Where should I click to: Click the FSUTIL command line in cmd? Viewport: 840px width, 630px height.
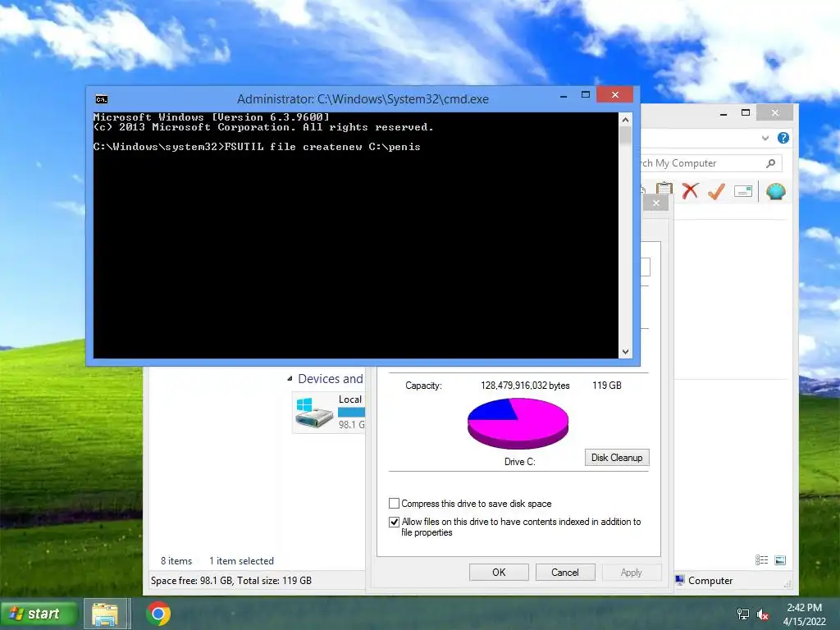tap(257, 147)
